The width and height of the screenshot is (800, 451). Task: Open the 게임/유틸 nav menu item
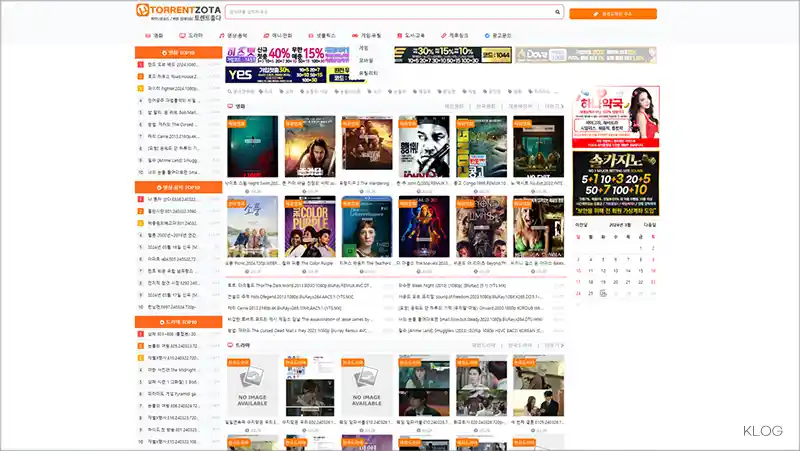366,36
